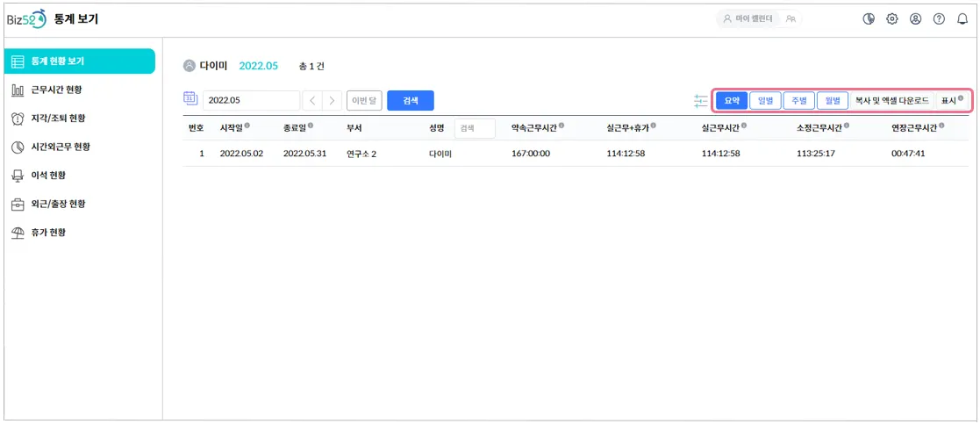Click the group members icon in calendar pill
The image size is (980, 424).
[790, 18]
